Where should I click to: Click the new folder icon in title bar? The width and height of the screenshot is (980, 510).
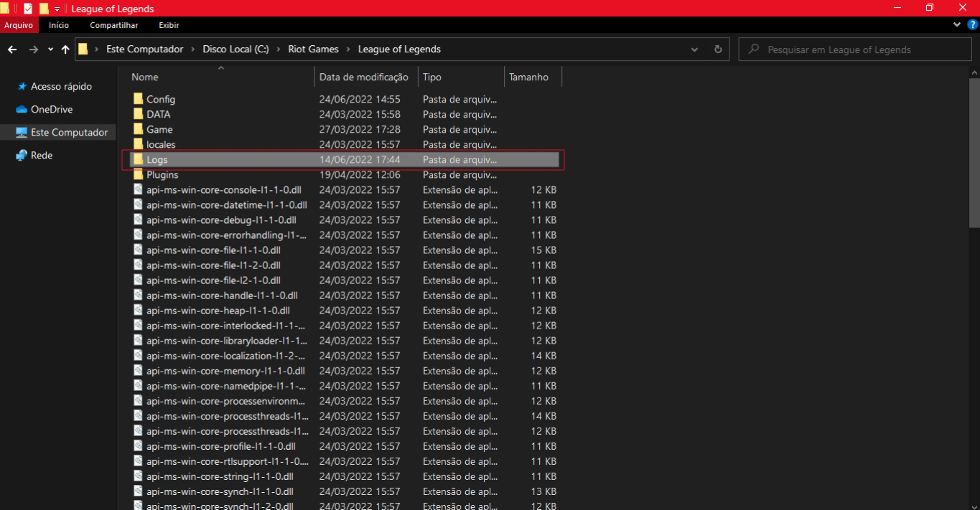coord(44,9)
